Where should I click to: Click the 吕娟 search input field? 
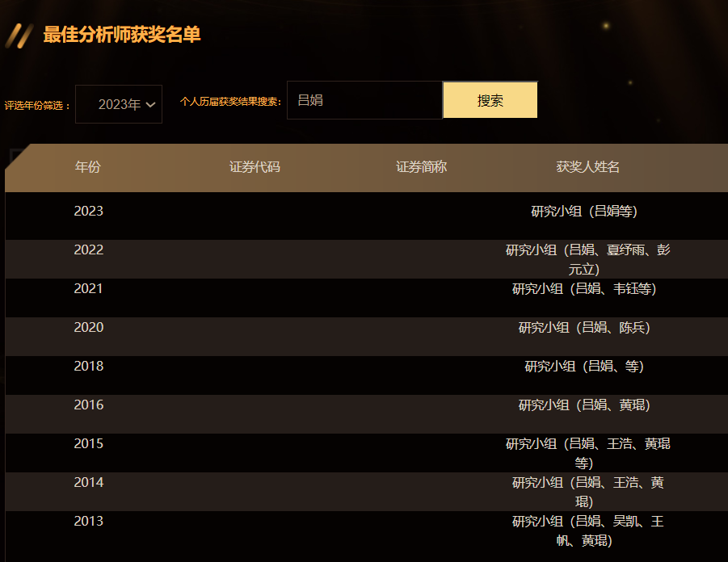pos(364,100)
